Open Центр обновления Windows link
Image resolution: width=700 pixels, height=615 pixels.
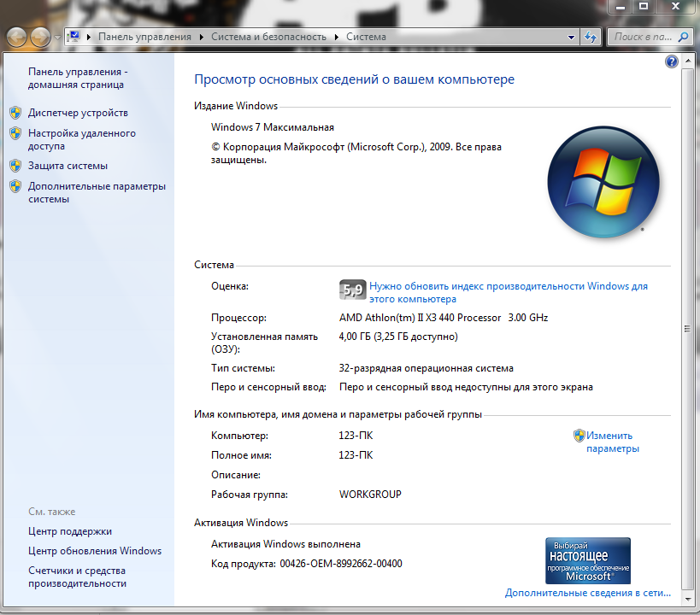point(94,551)
